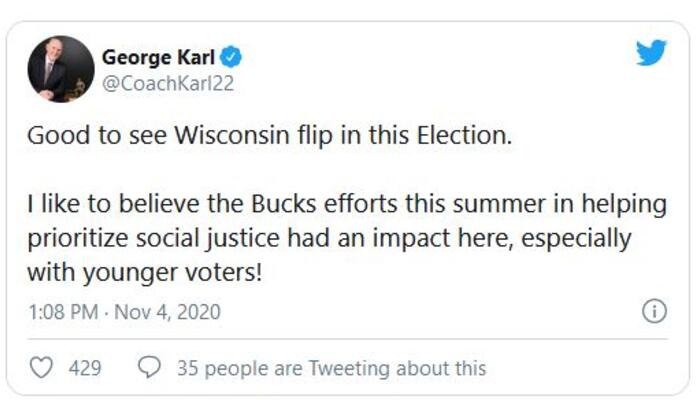The height and width of the screenshot is (400, 700).
Task: Open George Karl's profile picture
Action: click(61, 69)
